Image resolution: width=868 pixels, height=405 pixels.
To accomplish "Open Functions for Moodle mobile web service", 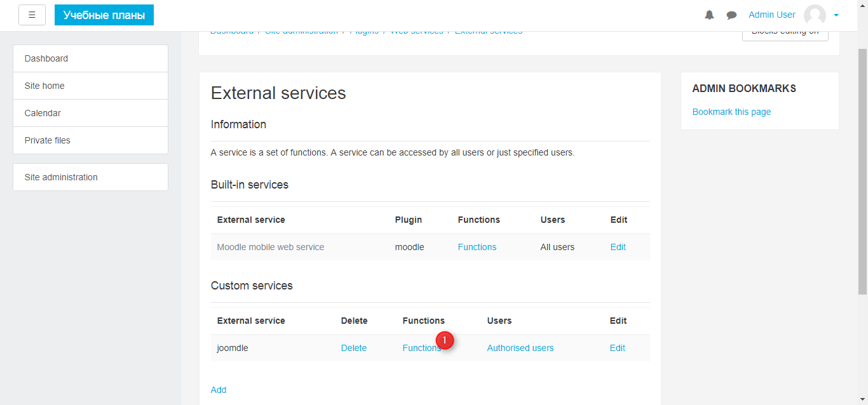I will click(477, 247).
